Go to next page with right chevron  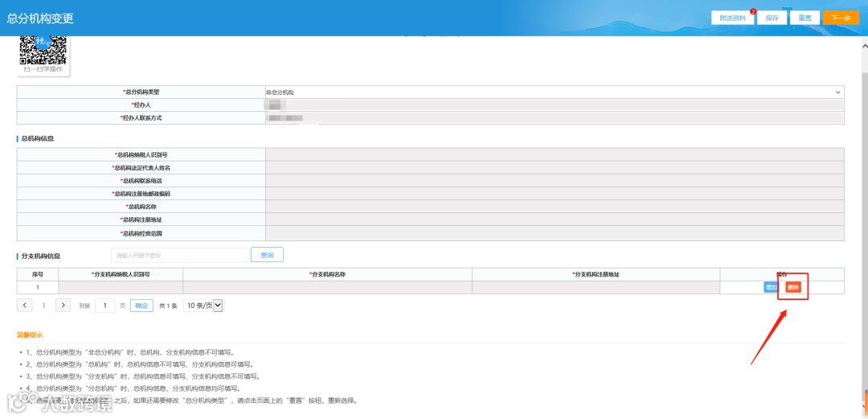[x=63, y=305]
